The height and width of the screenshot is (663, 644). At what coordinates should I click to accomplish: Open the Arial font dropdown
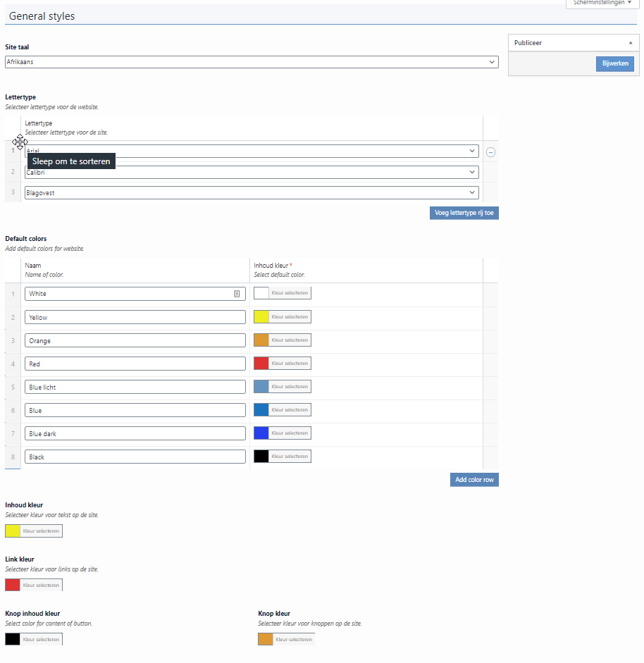click(x=252, y=151)
